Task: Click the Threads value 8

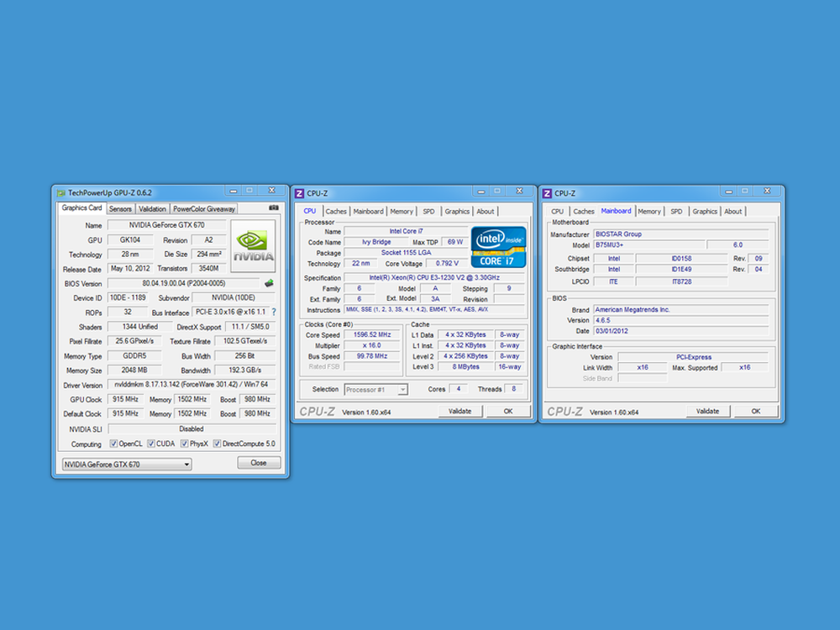Action: [x=514, y=389]
